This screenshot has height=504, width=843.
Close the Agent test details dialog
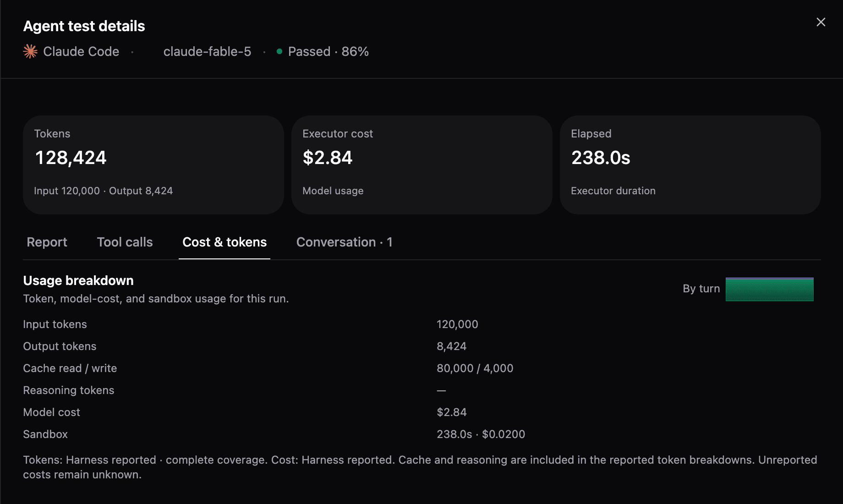point(821,22)
